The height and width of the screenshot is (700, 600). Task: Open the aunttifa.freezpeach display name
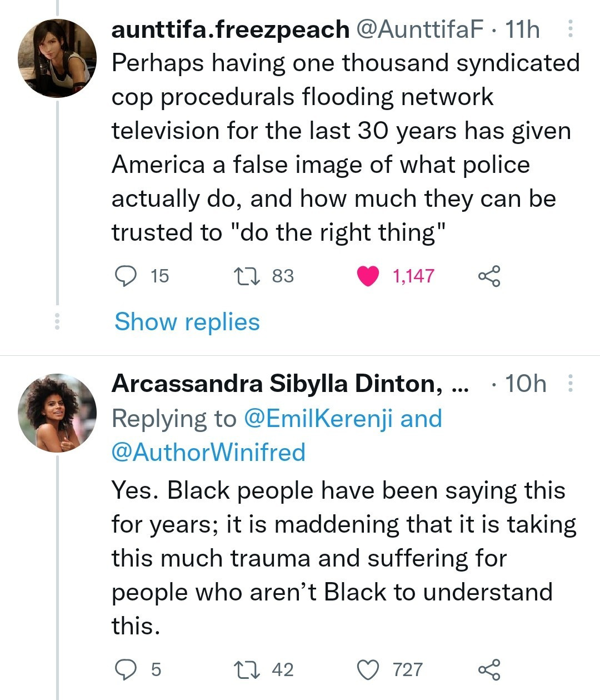pyautogui.click(x=230, y=29)
